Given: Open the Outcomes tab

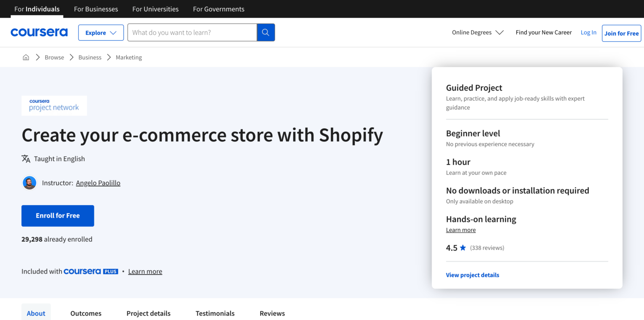Looking at the screenshot, I should tap(86, 313).
